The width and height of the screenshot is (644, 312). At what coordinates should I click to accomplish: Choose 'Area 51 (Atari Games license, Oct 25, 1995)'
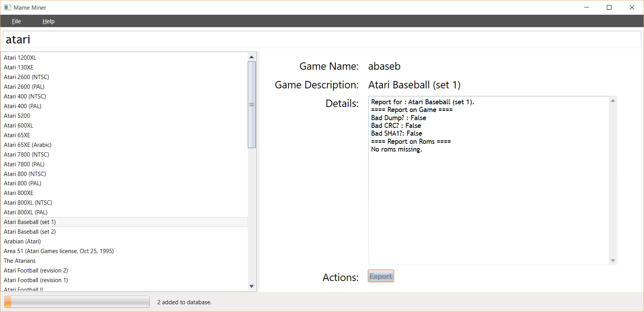click(x=124, y=251)
